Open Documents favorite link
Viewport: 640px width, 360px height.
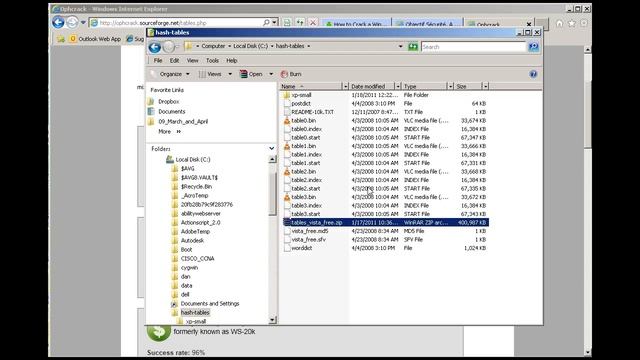point(171,111)
